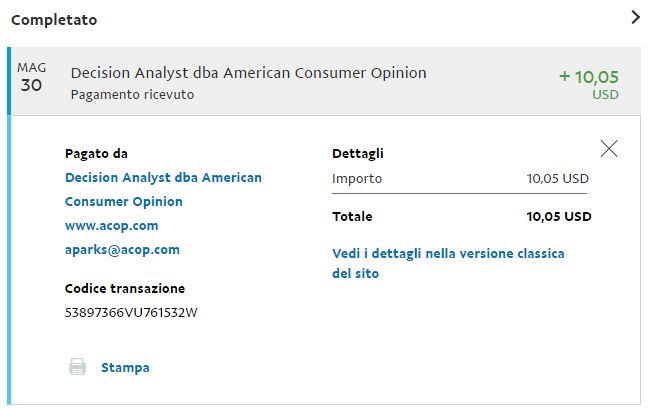Open the Consumer Opinion link line
652x409 pixels.
point(123,202)
